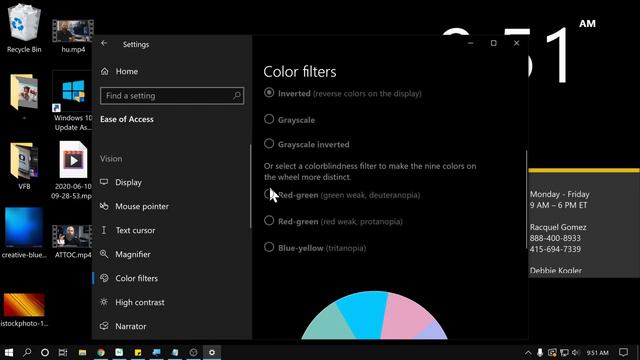Screen dimensions: 640x360
Task: Select the hu.mp4 video thumbnail
Action: 73,31
